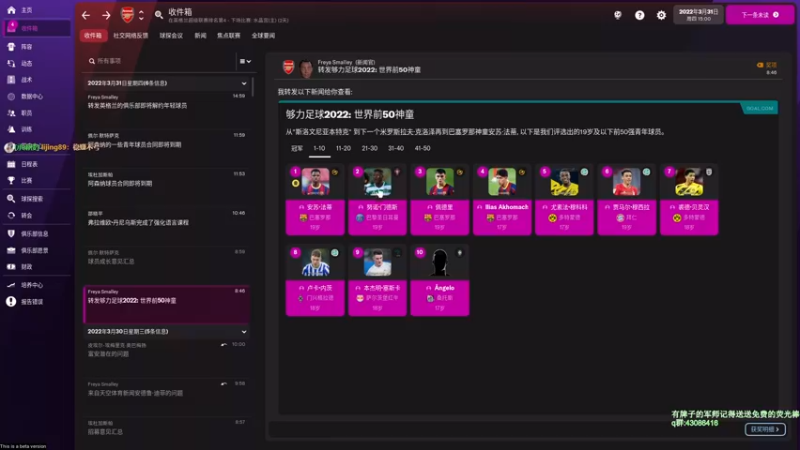
Task: Open the rank 3 Barcelona player card
Action: [439, 200]
